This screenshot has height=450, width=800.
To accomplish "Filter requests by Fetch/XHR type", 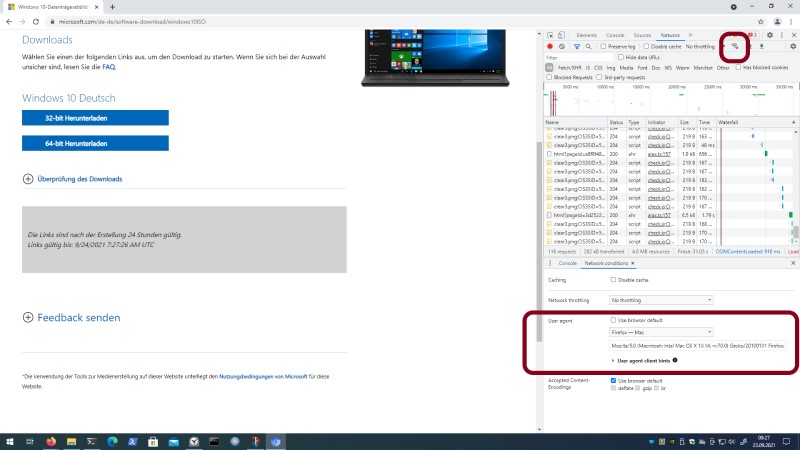I will (x=569, y=67).
